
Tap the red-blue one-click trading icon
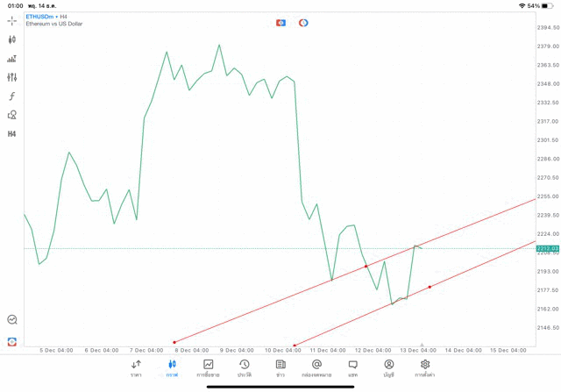coord(281,22)
